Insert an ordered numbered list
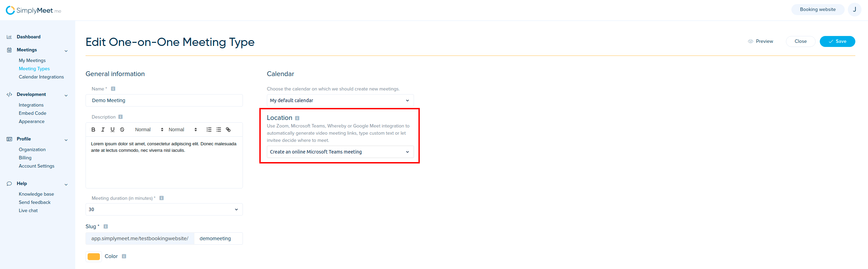 [209, 130]
